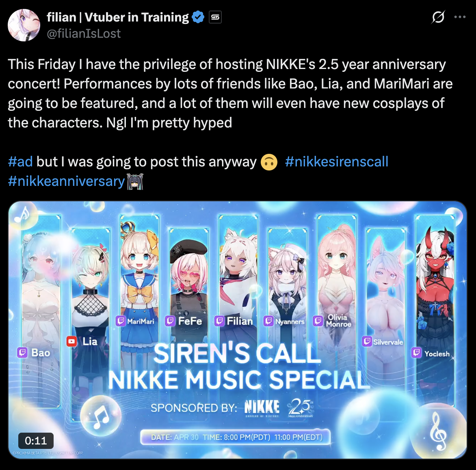Image resolution: width=476 pixels, height=470 pixels.
Task: Click the Twitch icon beside Yoclesh
Action: pos(417,353)
